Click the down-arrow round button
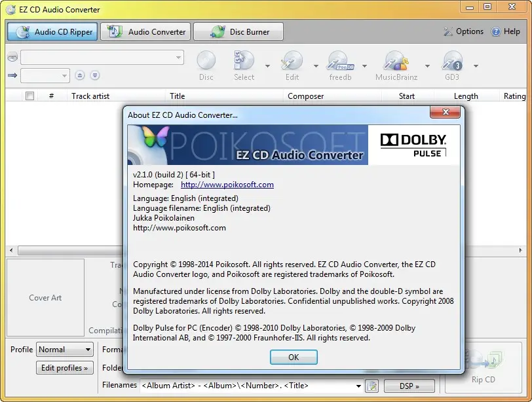532x402 pixels. [x=95, y=75]
